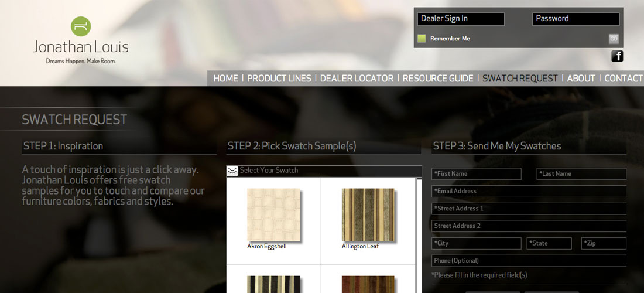Click the SWATCH REQUEST page title
The image size is (644, 293).
click(x=74, y=120)
